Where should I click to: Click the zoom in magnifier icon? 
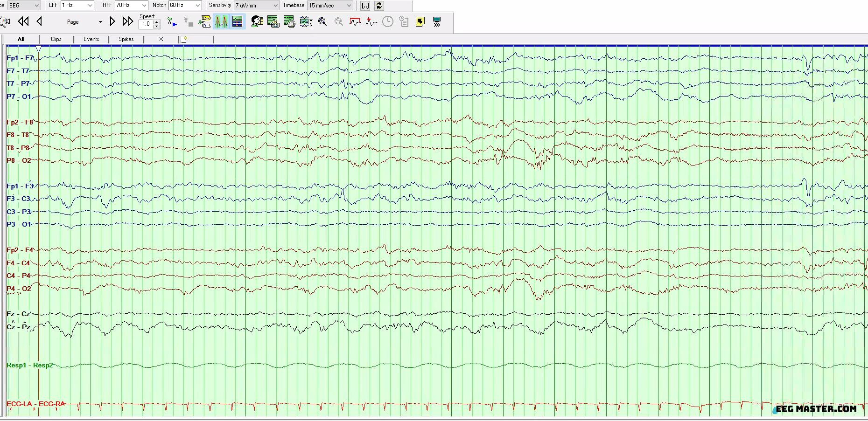(322, 22)
